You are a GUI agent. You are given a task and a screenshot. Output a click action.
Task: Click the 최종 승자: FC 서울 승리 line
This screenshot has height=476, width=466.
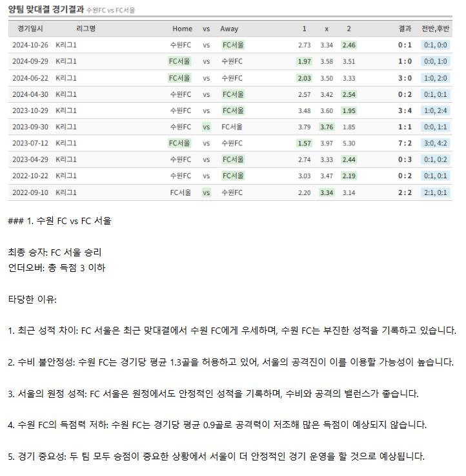[x=55, y=253]
